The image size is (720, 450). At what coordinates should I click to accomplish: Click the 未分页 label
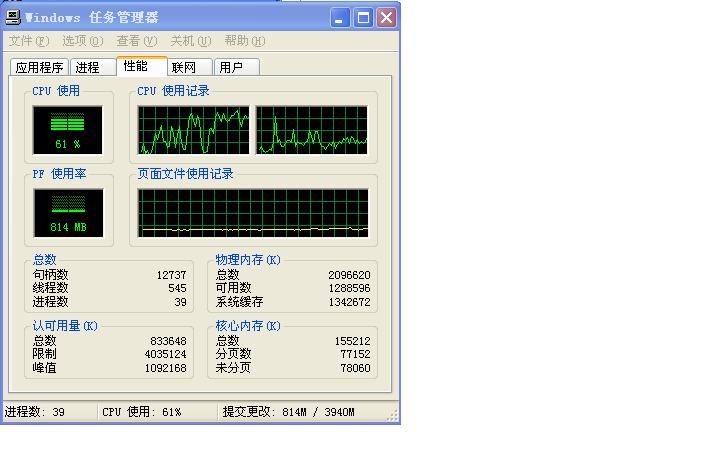[233, 368]
